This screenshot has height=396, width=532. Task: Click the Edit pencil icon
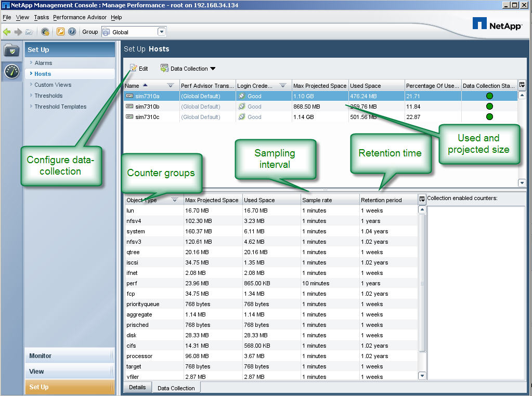pos(134,68)
